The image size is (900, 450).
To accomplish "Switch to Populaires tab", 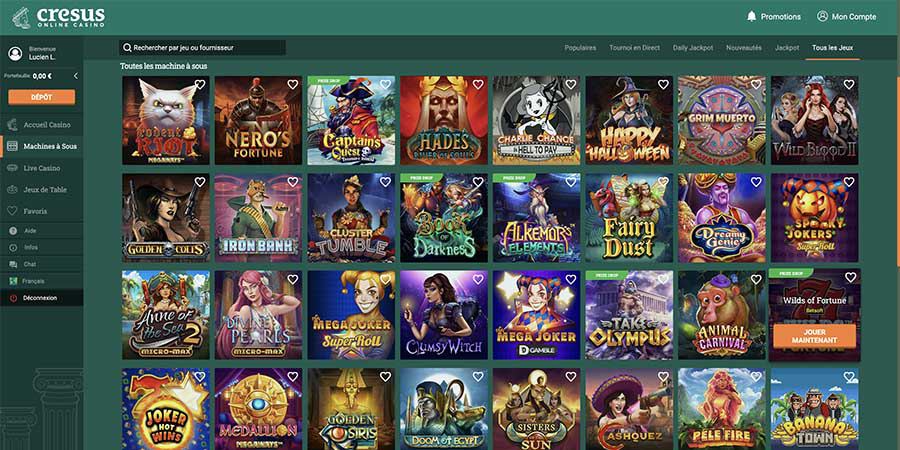I will point(580,48).
